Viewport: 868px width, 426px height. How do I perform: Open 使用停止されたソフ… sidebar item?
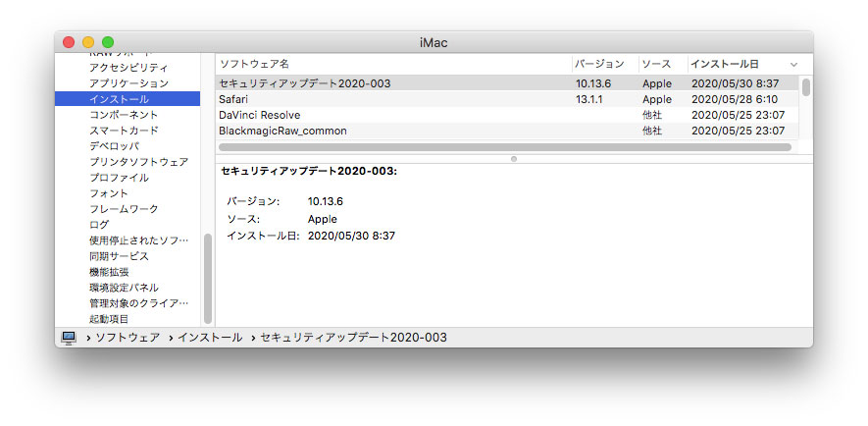[138, 241]
